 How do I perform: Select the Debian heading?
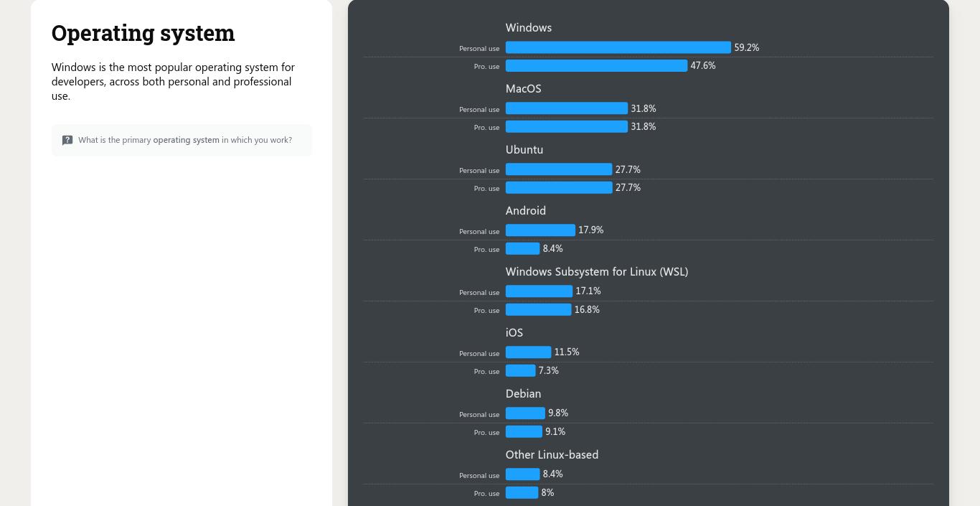(523, 393)
